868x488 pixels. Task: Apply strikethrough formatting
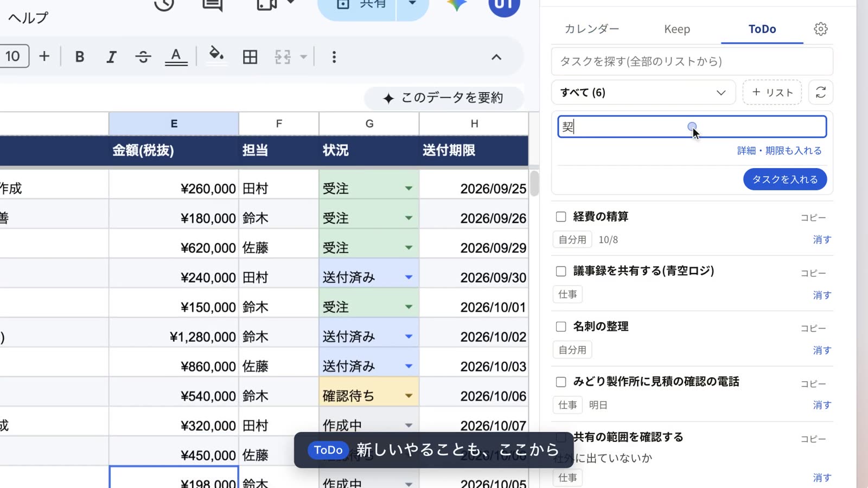143,57
